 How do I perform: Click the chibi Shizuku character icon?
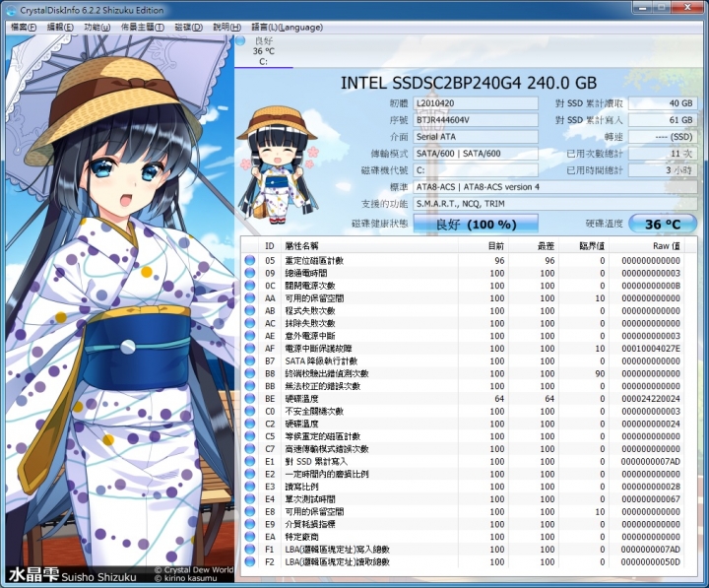coord(277,165)
